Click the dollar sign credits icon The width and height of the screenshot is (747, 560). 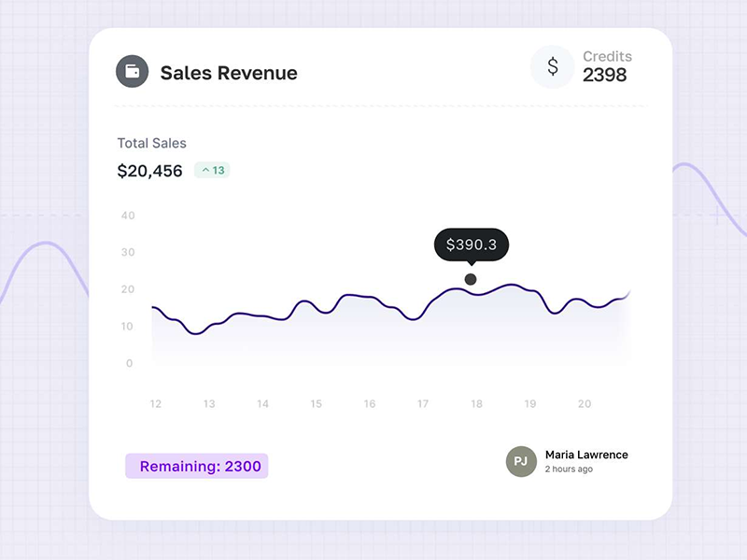pyautogui.click(x=553, y=66)
